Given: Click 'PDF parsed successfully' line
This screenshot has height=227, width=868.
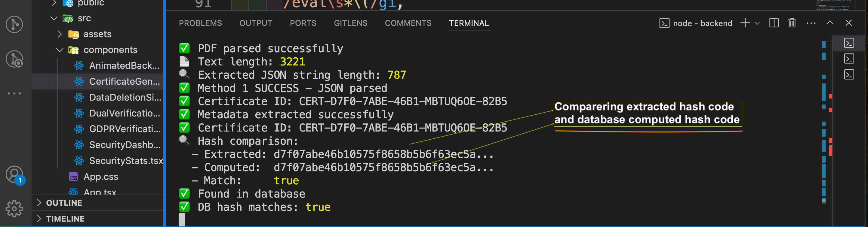Looking at the screenshot, I should coord(261,49).
